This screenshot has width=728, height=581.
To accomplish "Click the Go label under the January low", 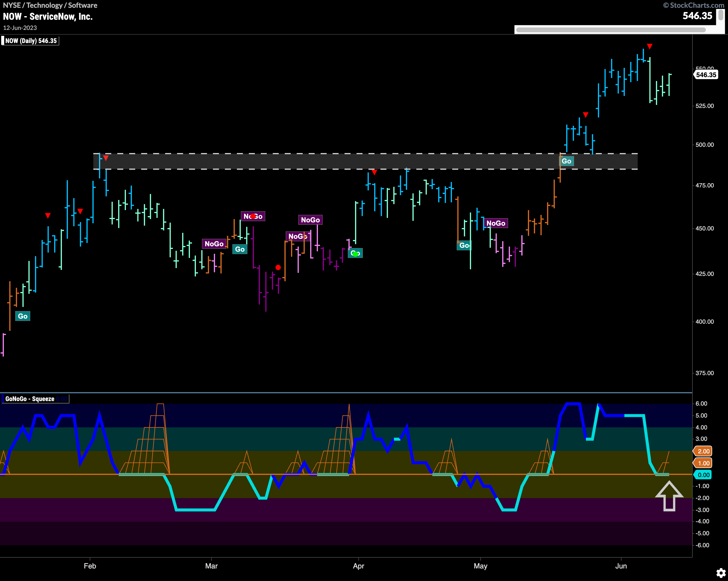I will [23, 316].
